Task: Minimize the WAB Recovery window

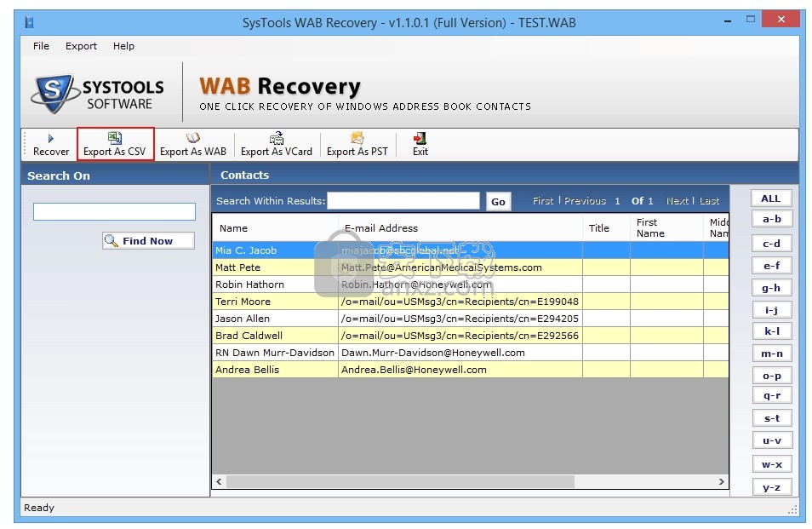Action: click(728, 21)
